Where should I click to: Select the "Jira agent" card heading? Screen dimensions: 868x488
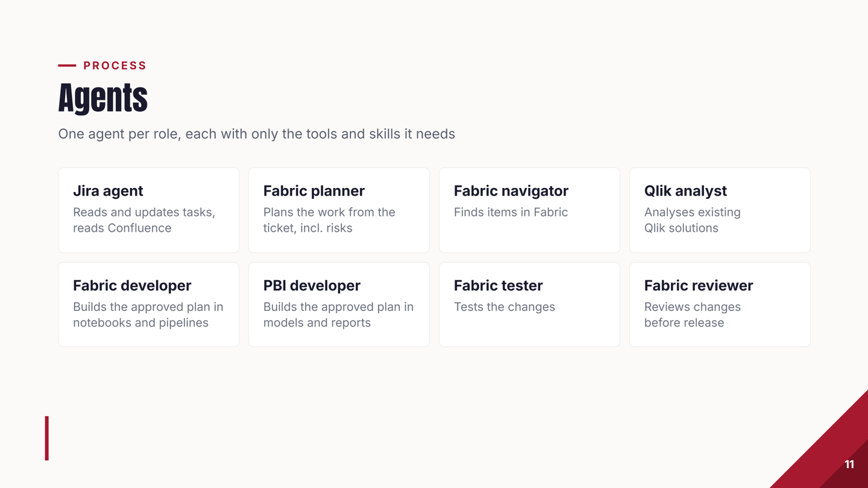click(108, 191)
